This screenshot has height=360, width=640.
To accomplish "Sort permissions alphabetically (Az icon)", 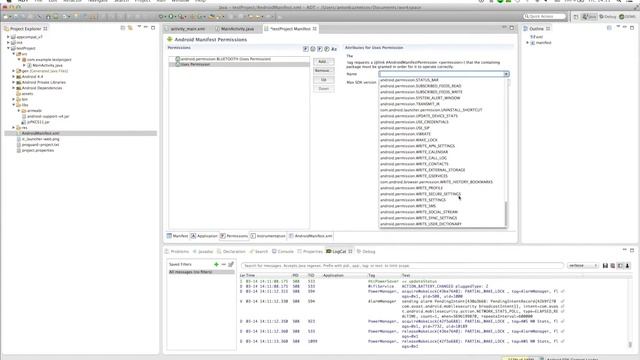I will [x=334, y=49].
